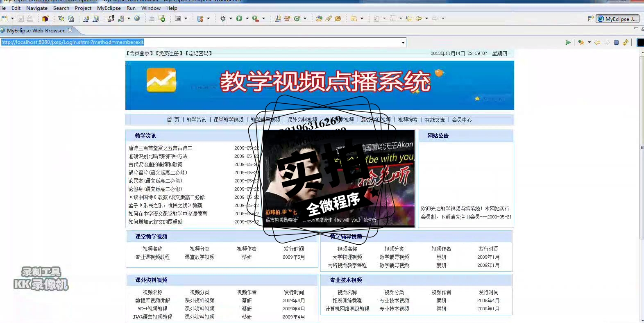Open the Navigate menu
Viewport: 644px width, 323px height.
(37, 8)
